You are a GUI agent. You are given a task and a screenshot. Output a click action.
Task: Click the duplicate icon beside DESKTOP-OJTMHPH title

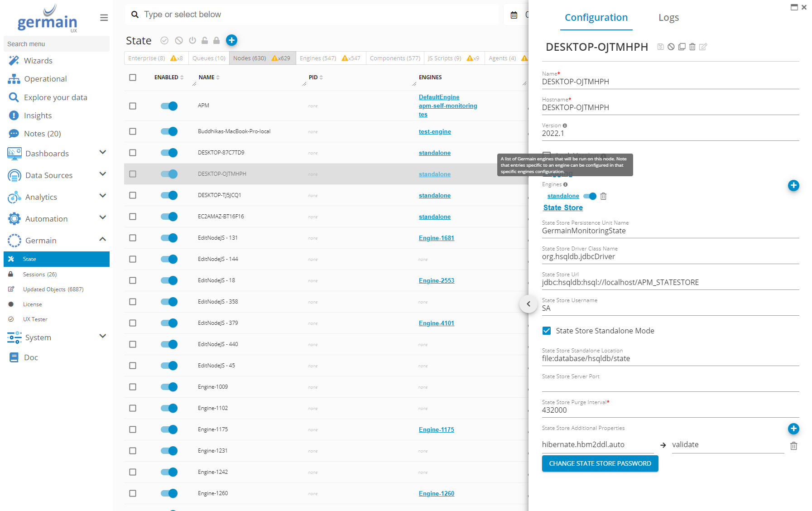(682, 47)
